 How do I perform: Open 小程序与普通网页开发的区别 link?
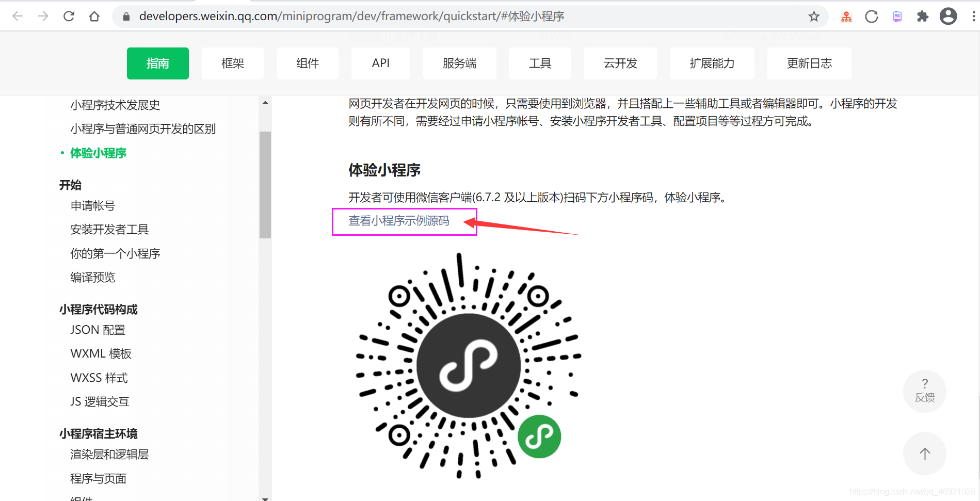[x=143, y=129]
